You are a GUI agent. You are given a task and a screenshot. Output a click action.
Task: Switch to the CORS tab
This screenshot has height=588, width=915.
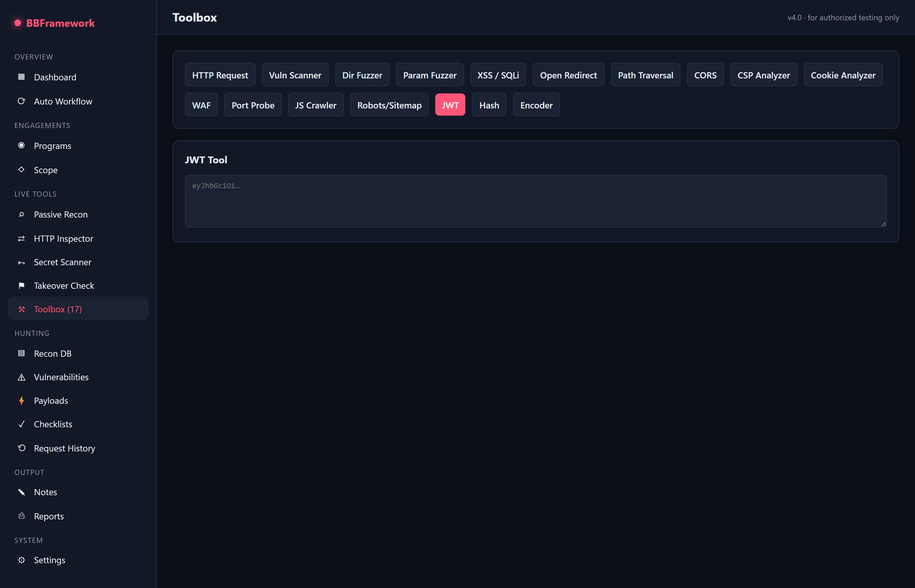705,75
